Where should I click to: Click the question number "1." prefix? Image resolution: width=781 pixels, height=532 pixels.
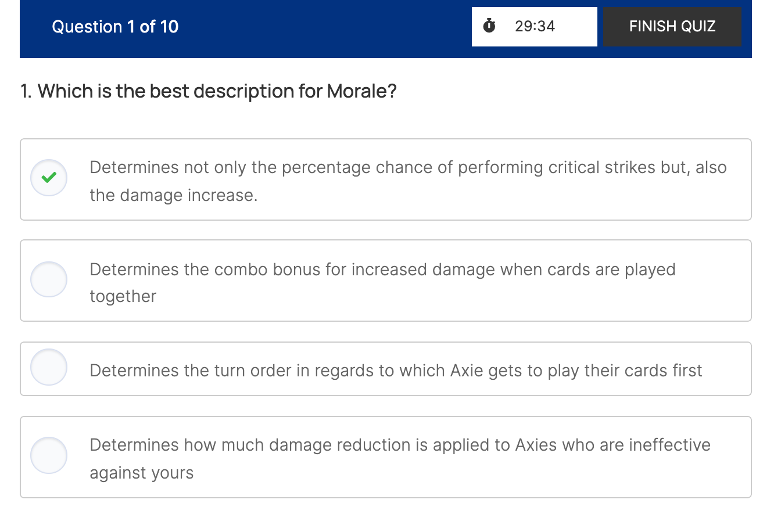point(26,91)
